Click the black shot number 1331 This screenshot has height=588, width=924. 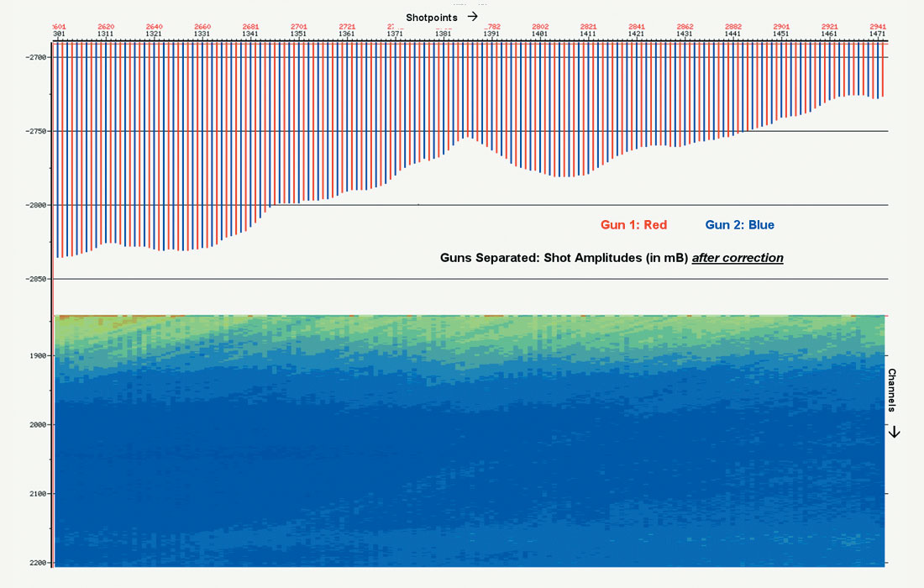[x=202, y=34]
